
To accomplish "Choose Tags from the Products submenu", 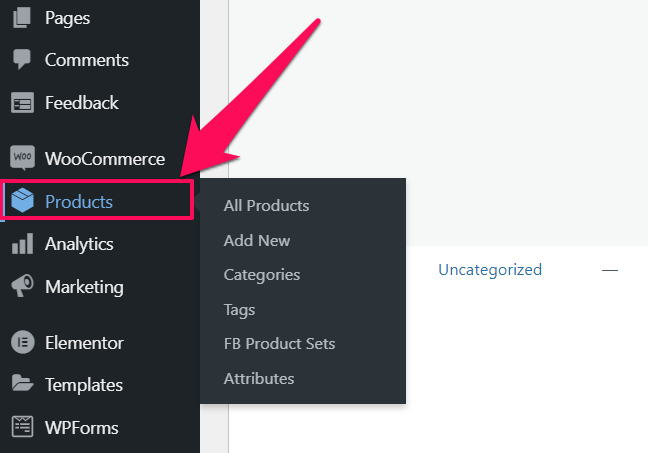I will 239,310.
